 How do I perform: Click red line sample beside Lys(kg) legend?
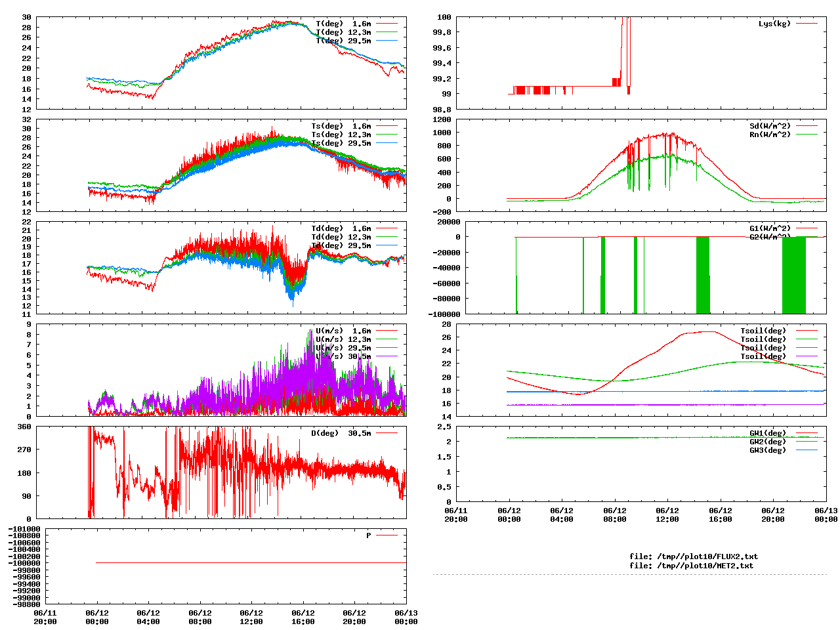[807, 24]
